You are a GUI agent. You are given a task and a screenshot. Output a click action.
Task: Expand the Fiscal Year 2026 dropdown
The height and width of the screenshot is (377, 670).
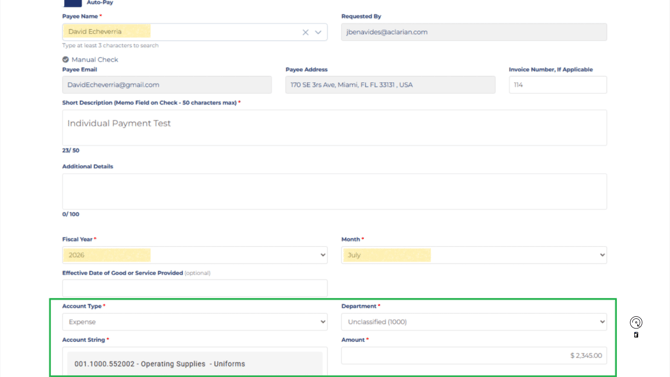coord(195,255)
